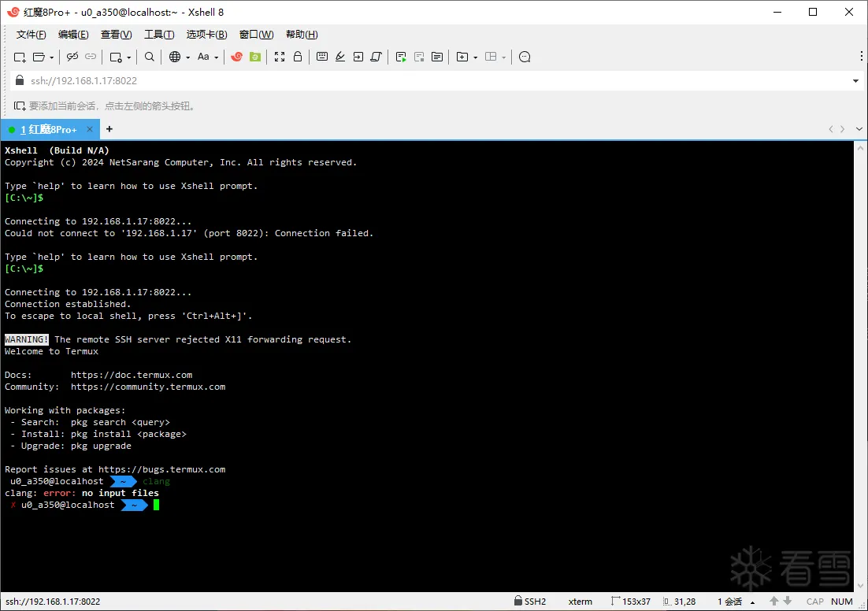Click the toolbar overflow vertical dots

click(x=862, y=56)
